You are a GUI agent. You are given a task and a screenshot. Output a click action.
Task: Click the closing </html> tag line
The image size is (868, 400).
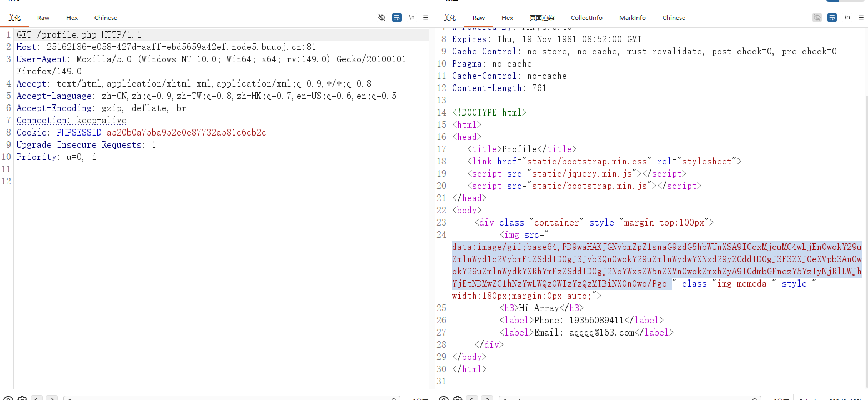click(469, 369)
